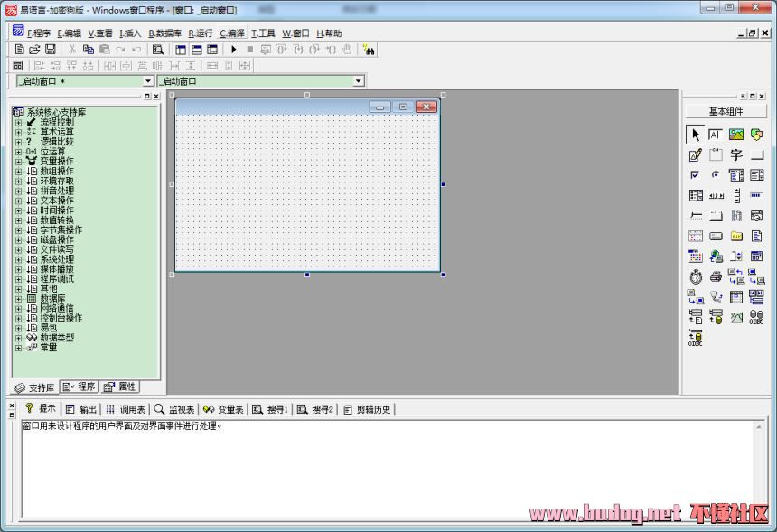This screenshot has width=777, height=532.
Task: Click the New file toolbar icon
Action: [19, 50]
